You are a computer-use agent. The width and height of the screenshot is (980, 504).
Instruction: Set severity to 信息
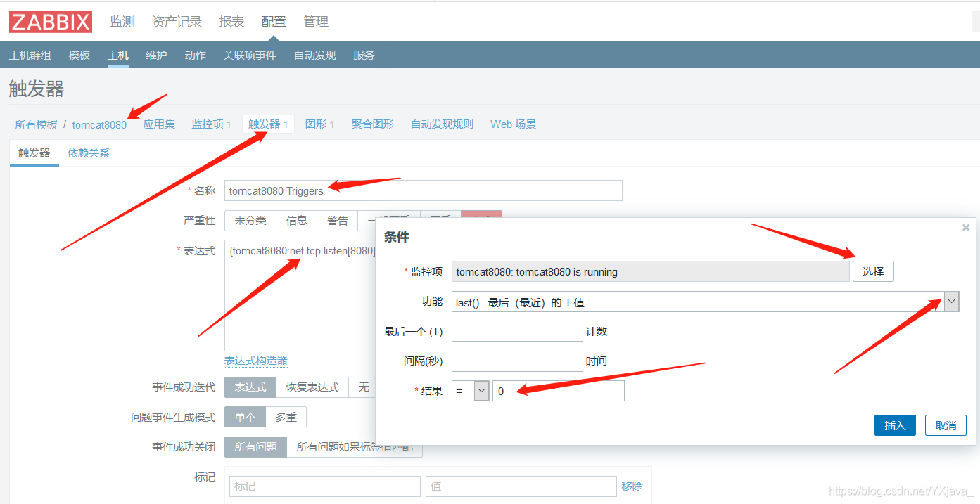(x=296, y=221)
